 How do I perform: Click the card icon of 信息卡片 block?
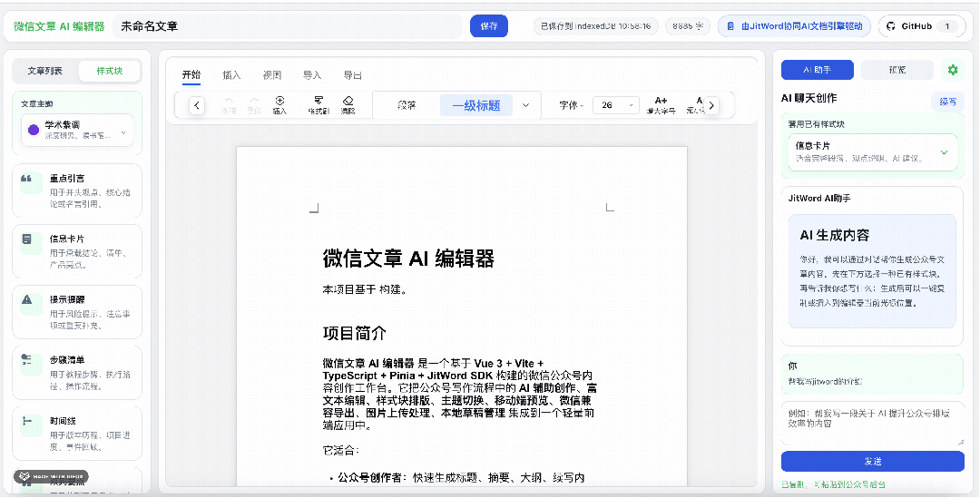tap(27, 239)
